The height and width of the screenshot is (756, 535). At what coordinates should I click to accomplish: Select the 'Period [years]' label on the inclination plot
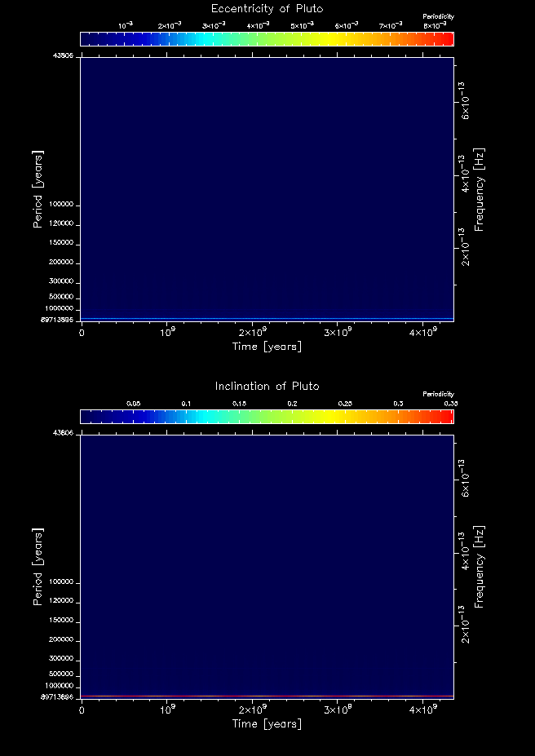click(38, 566)
